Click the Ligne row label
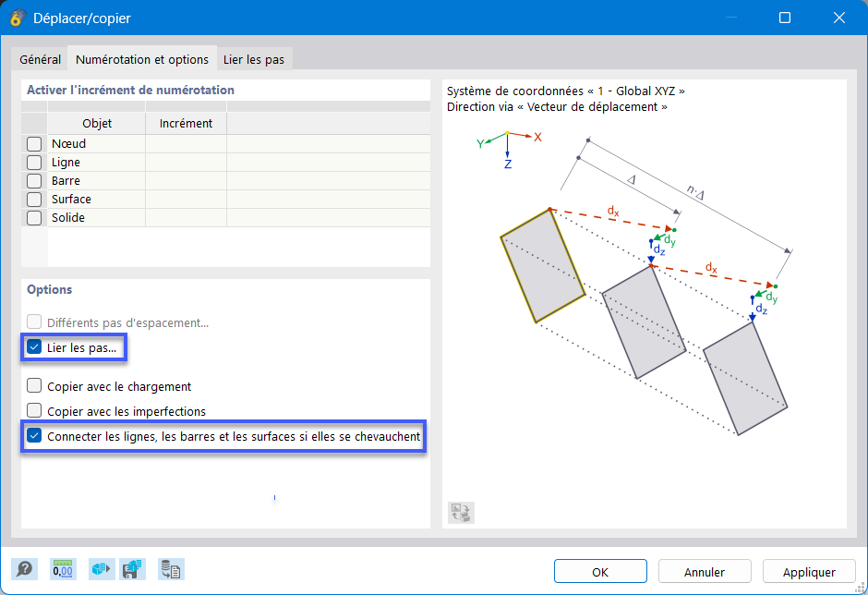 (x=66, y=163)
